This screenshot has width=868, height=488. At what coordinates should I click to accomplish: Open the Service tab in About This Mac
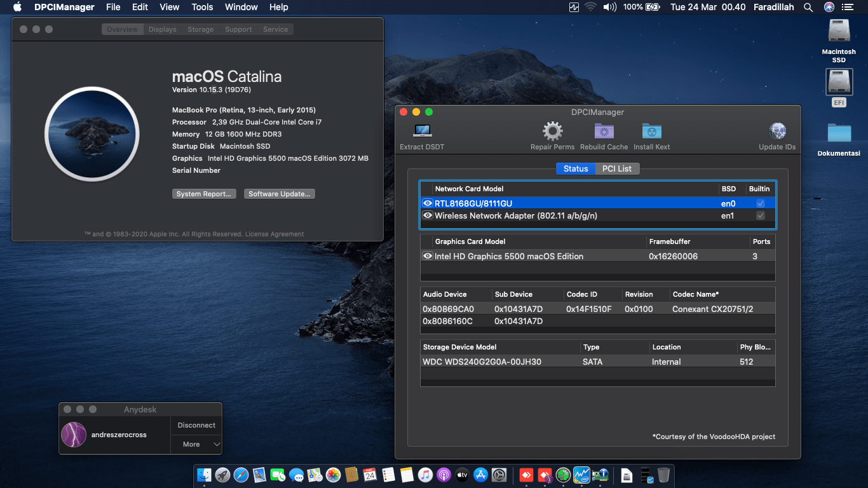[276, 29]
